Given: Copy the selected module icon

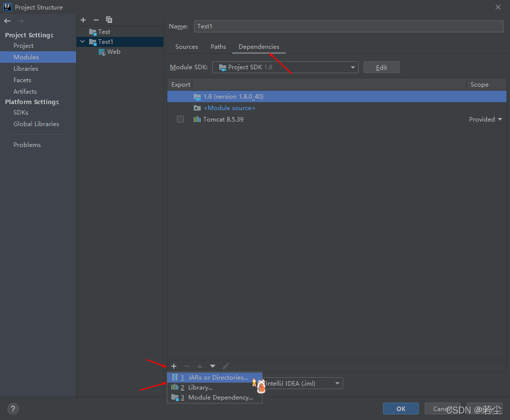Looking at the screenshot, I should coord(109,20).
